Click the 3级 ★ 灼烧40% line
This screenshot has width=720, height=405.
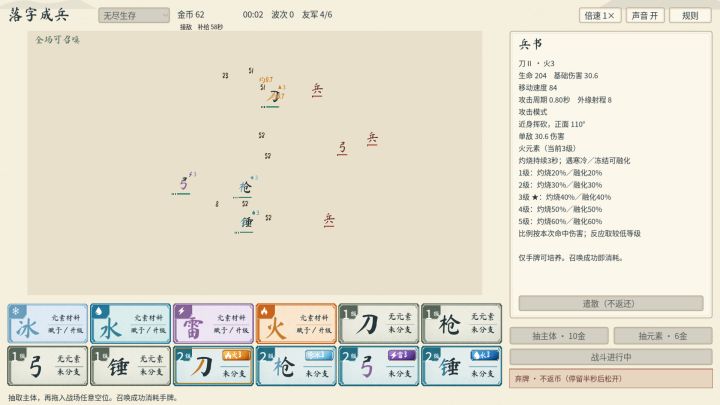point(565,197)
